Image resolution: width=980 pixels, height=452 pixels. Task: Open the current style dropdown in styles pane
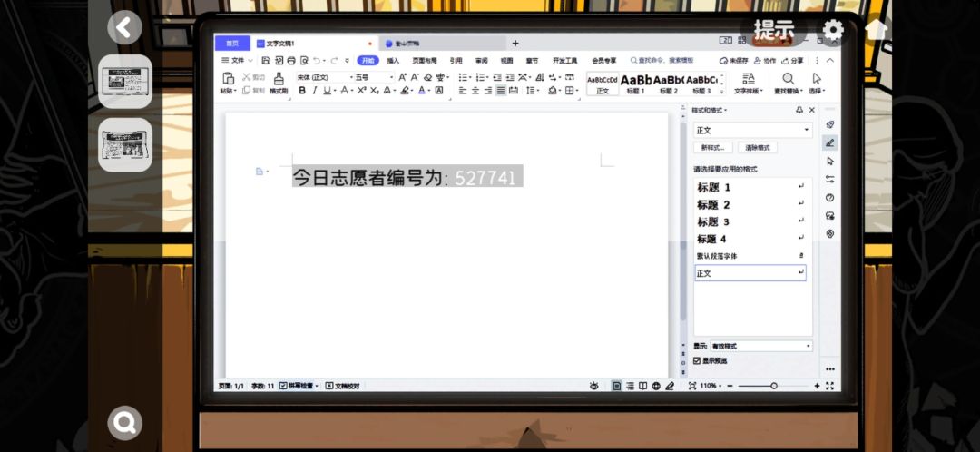click(807, 130)
